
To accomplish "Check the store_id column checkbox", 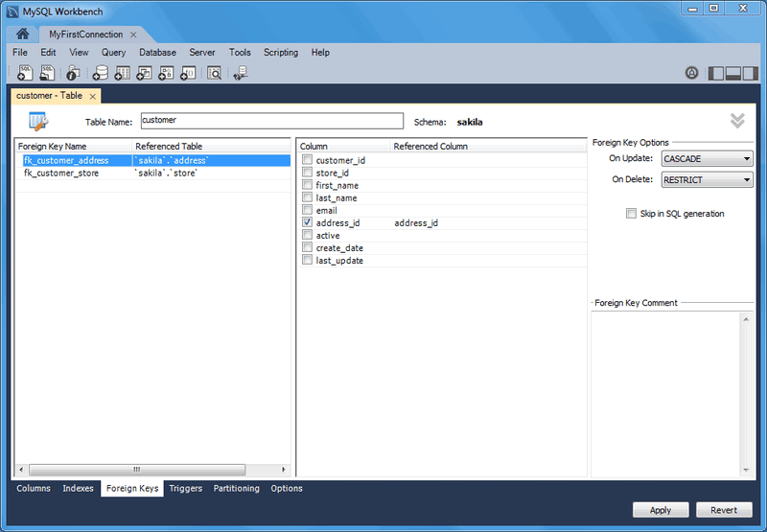I will [x=307, y=173].
